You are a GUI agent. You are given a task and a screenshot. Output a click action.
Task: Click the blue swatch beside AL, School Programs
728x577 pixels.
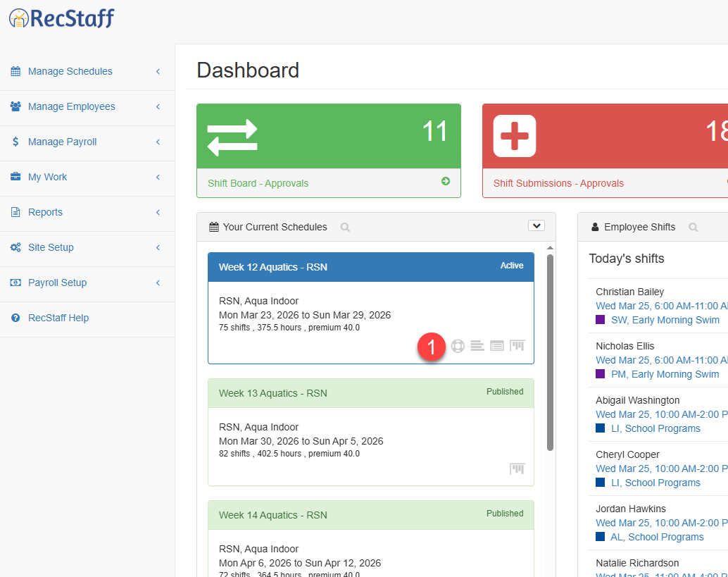[601, 537]
